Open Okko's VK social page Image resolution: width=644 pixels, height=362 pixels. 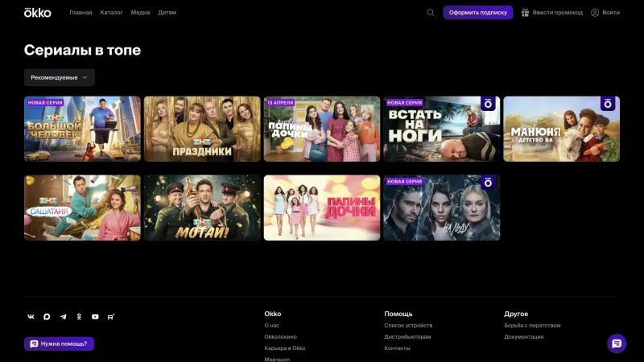click(31, 317)
